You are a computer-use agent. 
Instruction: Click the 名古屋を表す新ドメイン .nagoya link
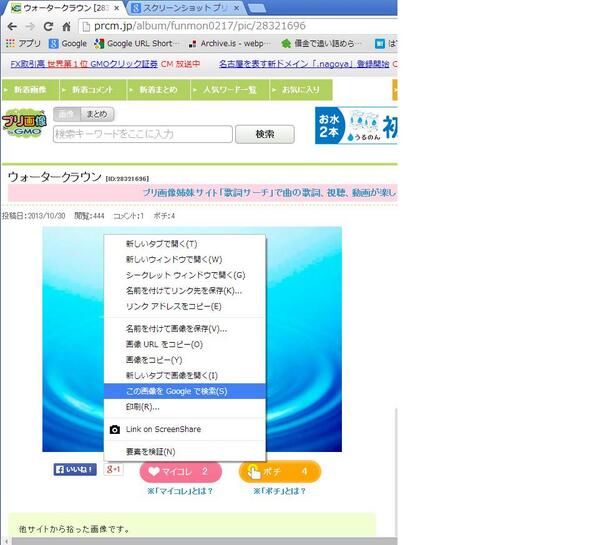coord(304,64)
